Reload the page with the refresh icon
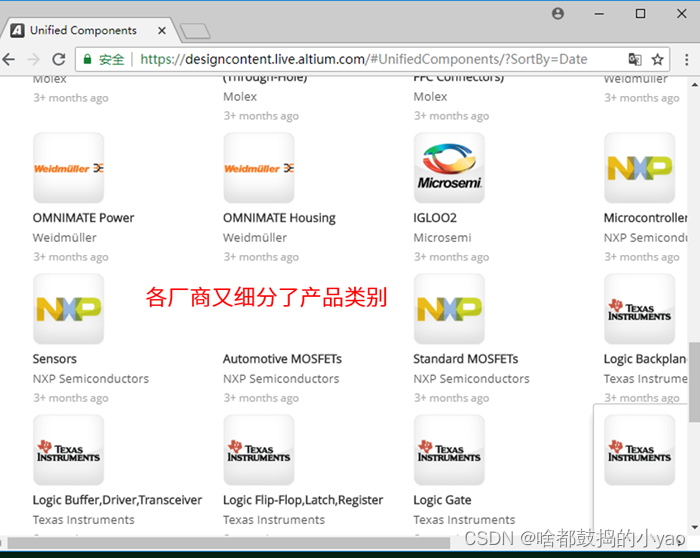This screenshot has width=700, height=558. pos(59,60)
